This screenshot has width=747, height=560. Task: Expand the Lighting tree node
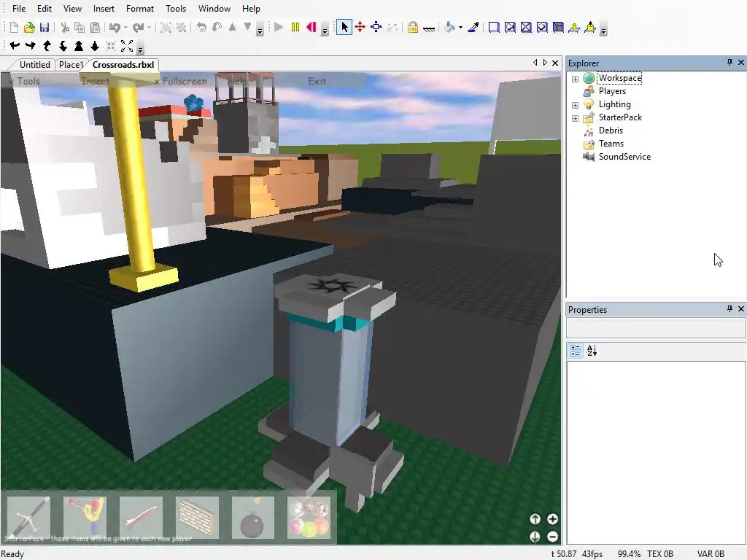click(575, 105)
